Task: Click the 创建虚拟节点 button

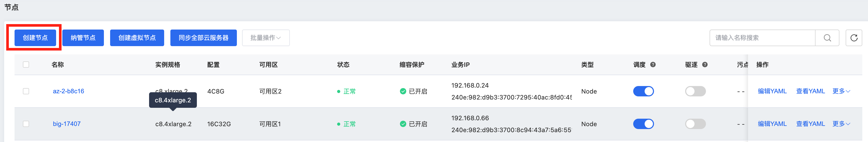Action: click(x=137, y=38)
